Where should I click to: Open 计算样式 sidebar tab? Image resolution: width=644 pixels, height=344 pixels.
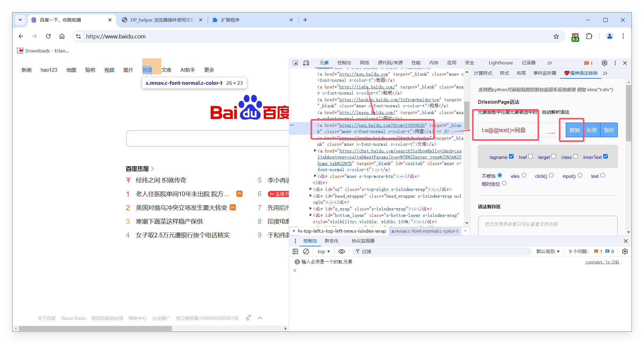click(x=483, y=73)
